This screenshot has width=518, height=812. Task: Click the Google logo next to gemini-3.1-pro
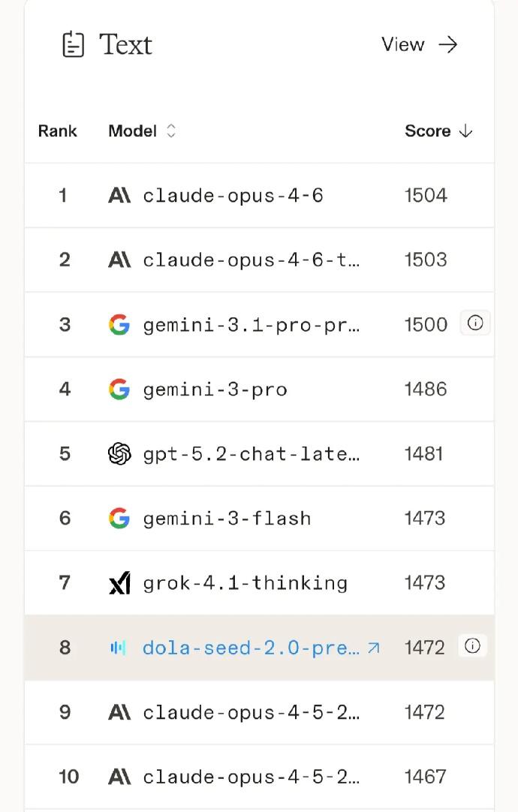[x=119, y=325]
